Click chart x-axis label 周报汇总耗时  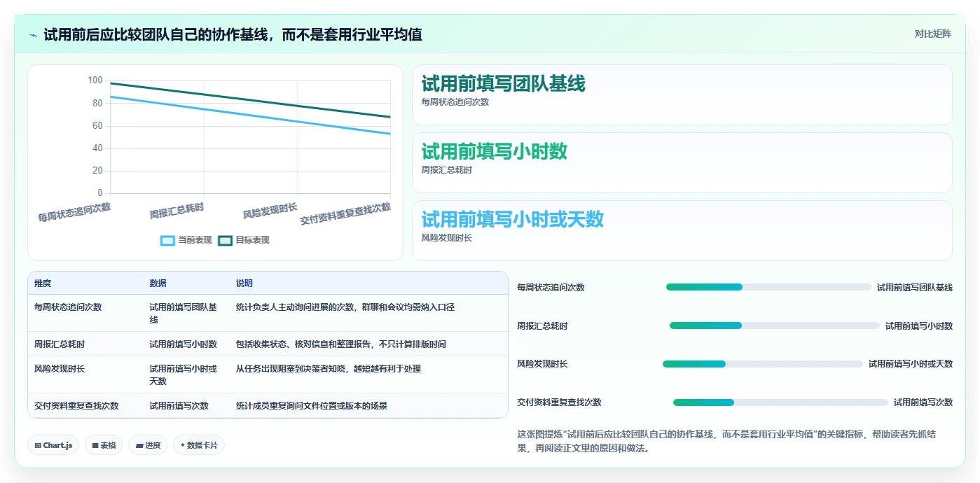click(x=177, y=211)
